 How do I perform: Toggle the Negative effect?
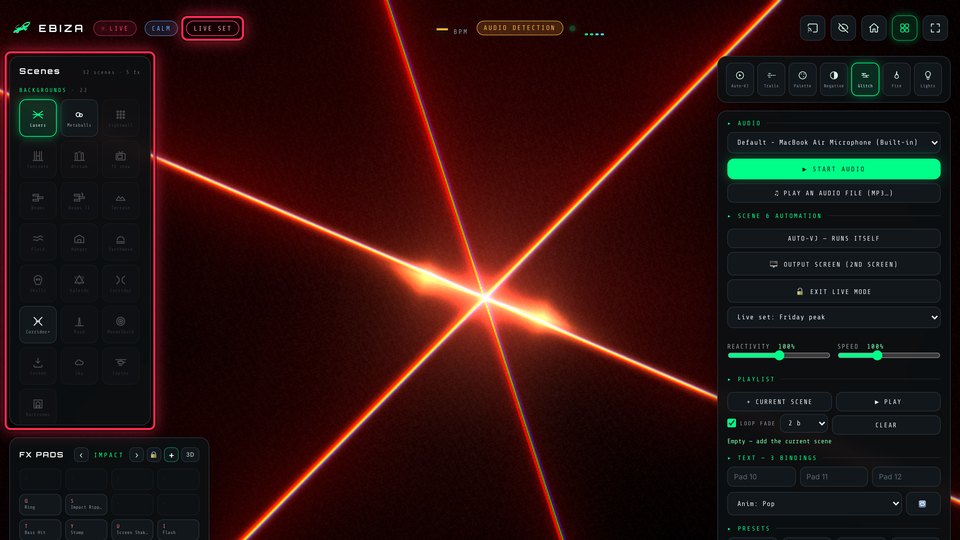pos(833,79)
